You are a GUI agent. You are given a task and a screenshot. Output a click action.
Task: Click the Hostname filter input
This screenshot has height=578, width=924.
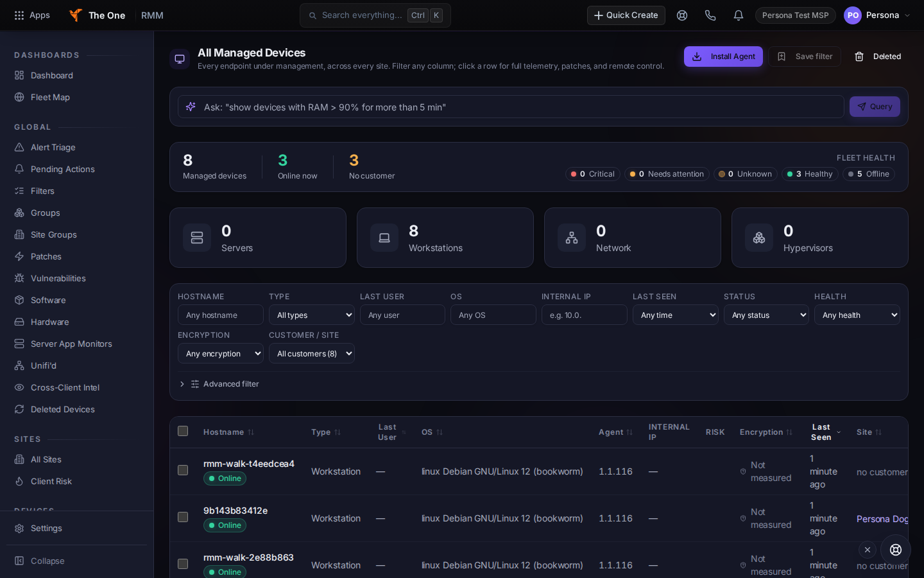[221, 315]
